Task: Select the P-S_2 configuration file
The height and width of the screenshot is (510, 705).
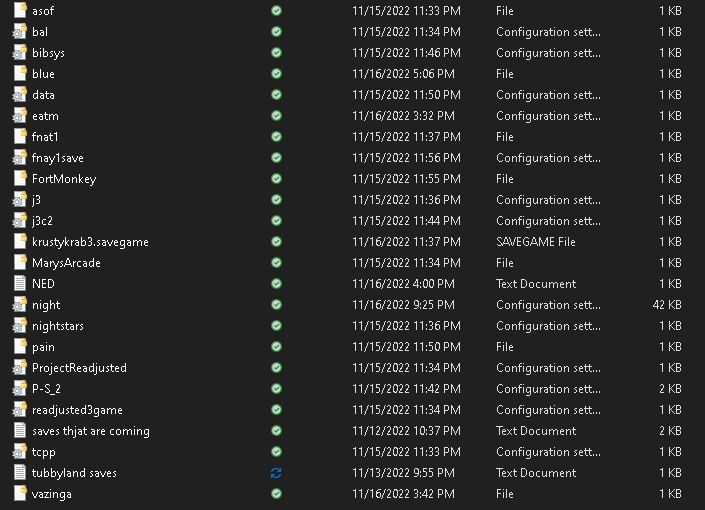Action: click(x=46, y=388)
